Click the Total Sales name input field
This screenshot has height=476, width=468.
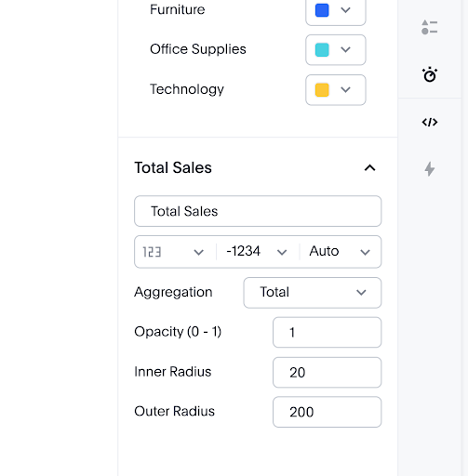[x=258, y=211]
